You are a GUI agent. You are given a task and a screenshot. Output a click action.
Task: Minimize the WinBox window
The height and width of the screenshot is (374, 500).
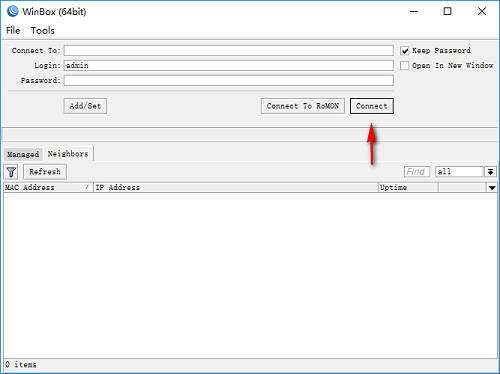[x=414, y=12]
